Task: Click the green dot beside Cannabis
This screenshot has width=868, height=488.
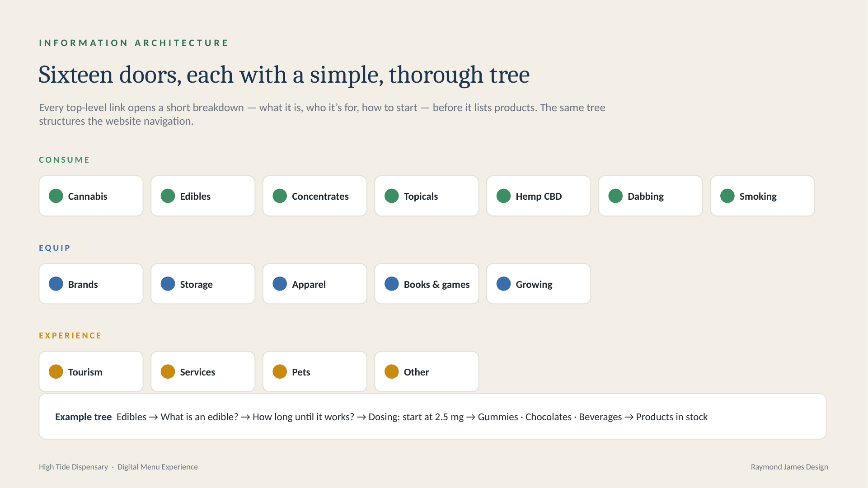Action: (x=56, y=196)
